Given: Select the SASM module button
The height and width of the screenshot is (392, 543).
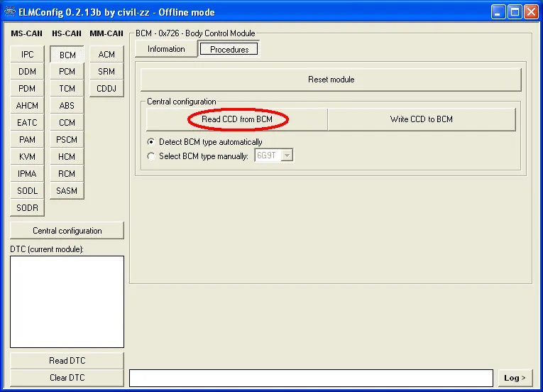Looking at the screenshot, I should pos(67,191).
